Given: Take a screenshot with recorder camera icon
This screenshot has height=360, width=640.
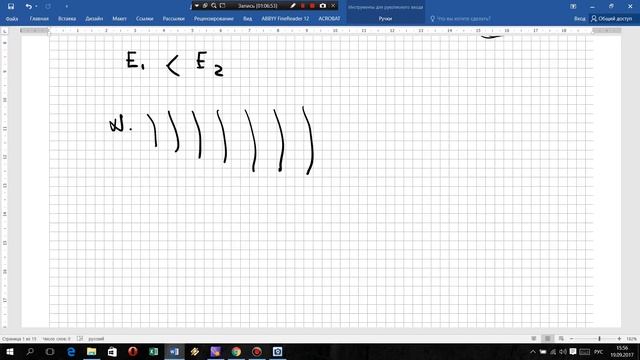Looking at the screenshot, I should (x=323, y=6).
